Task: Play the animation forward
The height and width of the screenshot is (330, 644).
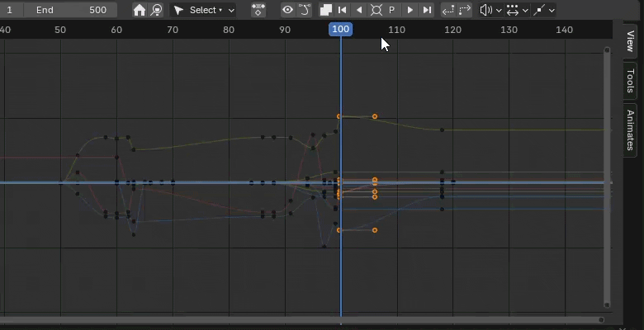Action: [410, 10]
